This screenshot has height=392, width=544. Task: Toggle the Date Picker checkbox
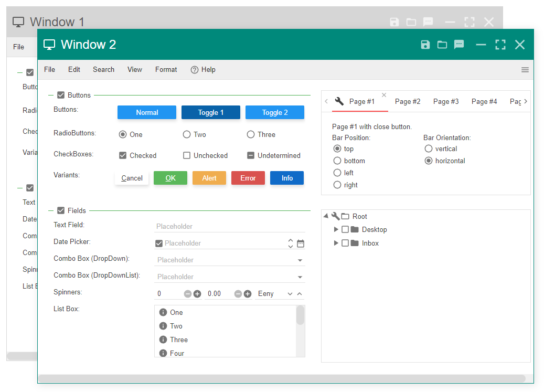click(159, 243)
